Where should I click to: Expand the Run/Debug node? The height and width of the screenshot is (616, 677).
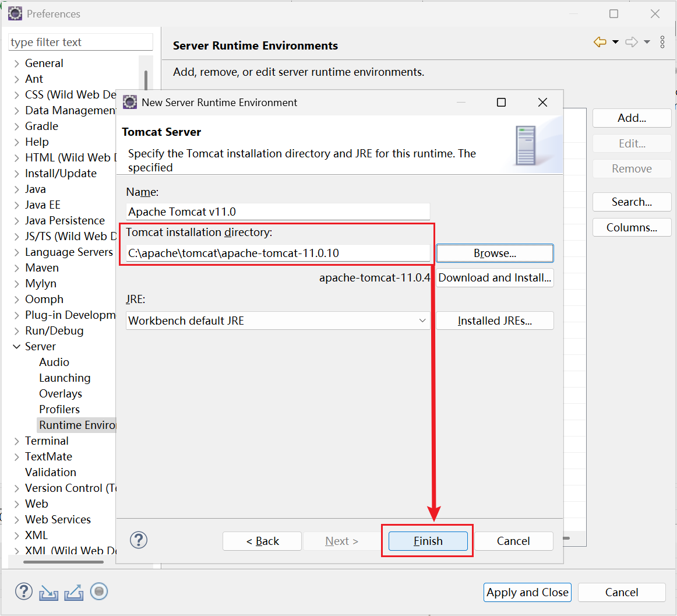point(17,331)
